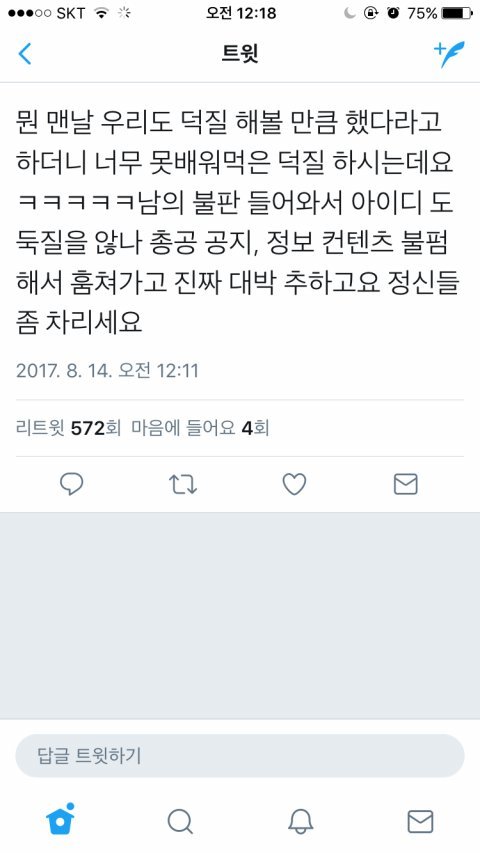View the 마음에 들어요 4회 likes list
Screen dimensions: 480x853
pos(200,429)
